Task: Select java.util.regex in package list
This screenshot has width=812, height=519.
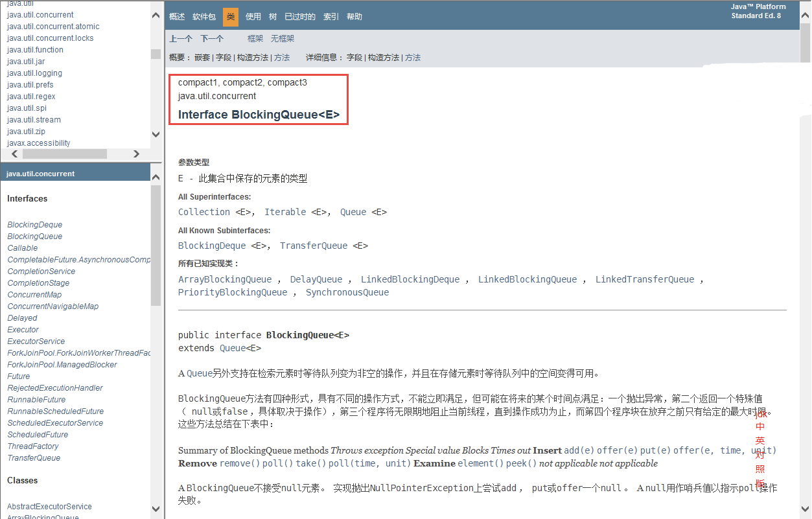Action: (31, 97)
